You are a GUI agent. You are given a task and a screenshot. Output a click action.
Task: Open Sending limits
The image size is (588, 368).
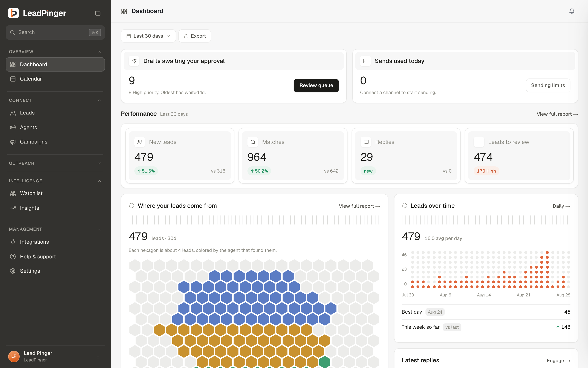pyautogui.click(x=548, y=85)
